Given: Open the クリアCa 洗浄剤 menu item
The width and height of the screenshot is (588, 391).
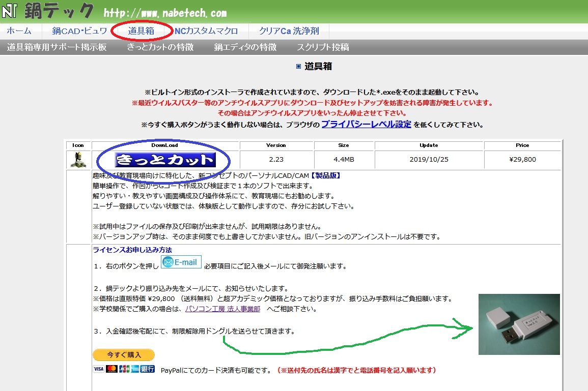Looking at the screenshot, I should (x=289, y=31).
